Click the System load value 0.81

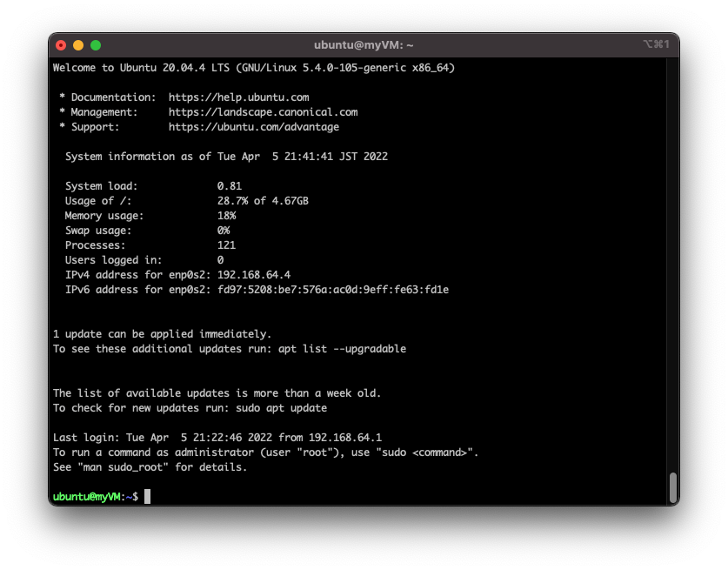pos(230,186)
